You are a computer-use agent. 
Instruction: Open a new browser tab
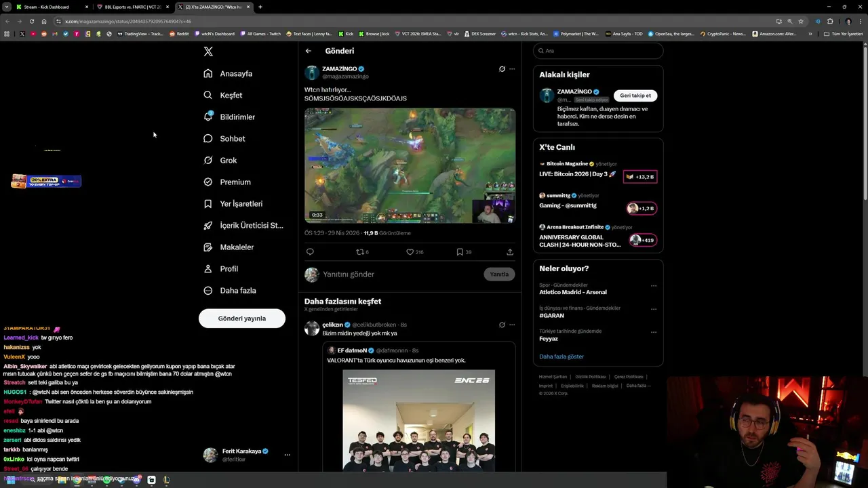pos(260,7)
